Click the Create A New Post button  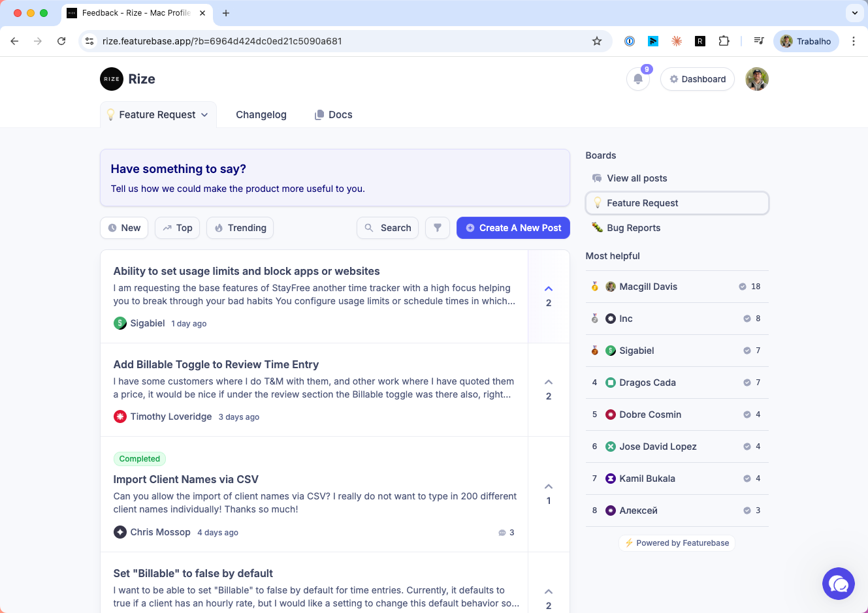pyautogui.click(x=513, y=227)
